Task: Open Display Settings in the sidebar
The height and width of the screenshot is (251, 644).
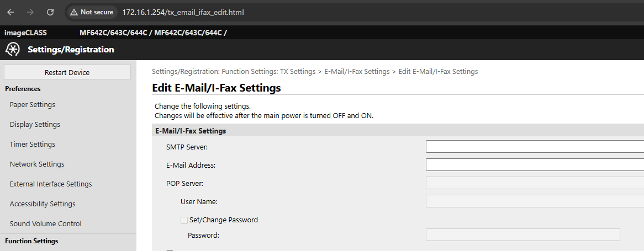Action: coord(35,124)
